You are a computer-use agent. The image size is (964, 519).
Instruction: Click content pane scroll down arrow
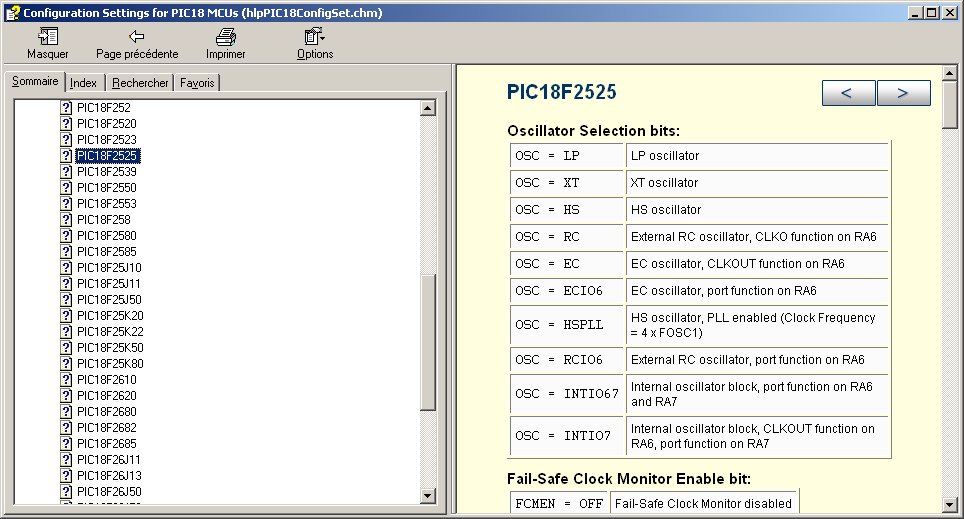click(949, 505)
